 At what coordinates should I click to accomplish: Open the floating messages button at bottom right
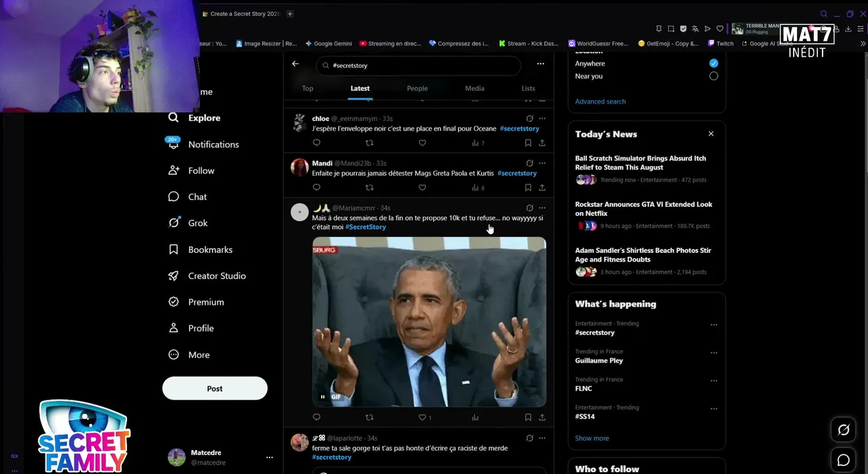(843, 460)
